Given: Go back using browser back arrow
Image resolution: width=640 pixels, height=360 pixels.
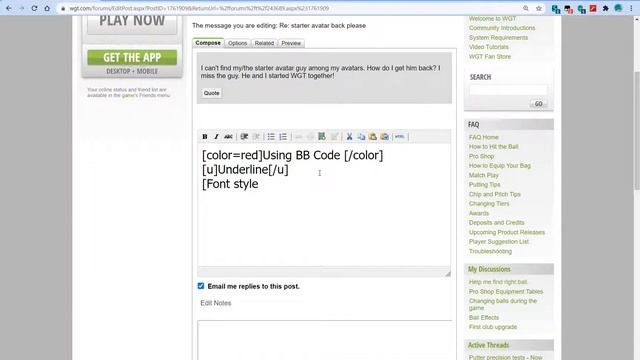Looking at the screenshot, I should [x=9, y=8].
